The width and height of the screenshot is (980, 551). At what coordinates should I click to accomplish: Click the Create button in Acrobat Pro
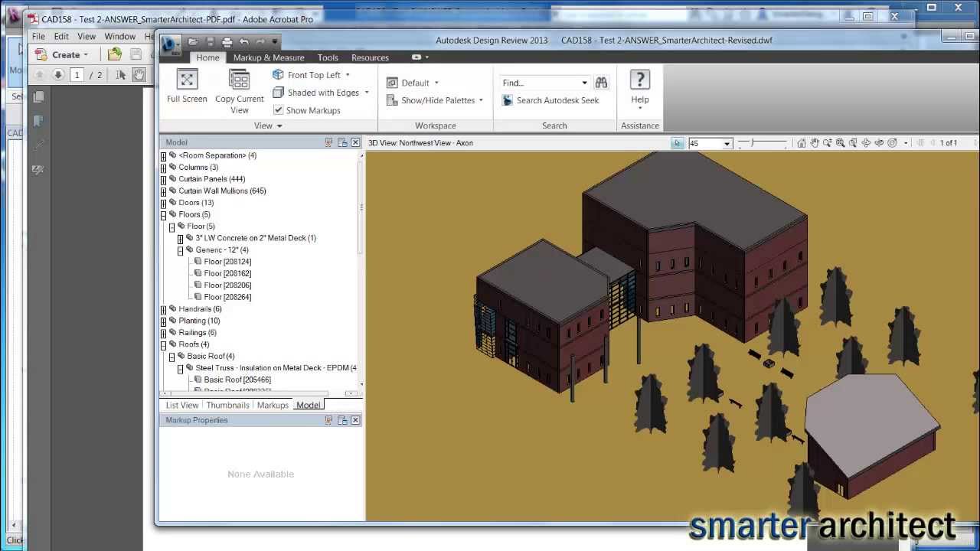point(63,54)
